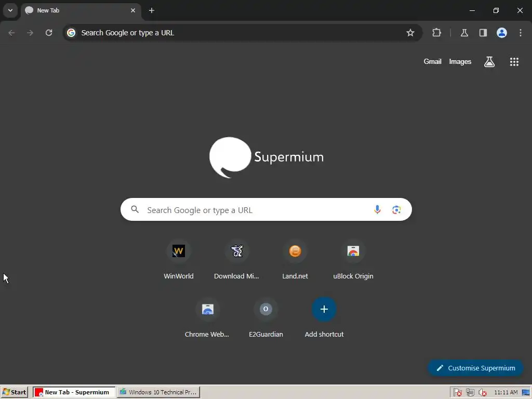532x399 pixels.
Task: Open the tab search dropdown arrow
Action: coord(10,10)
